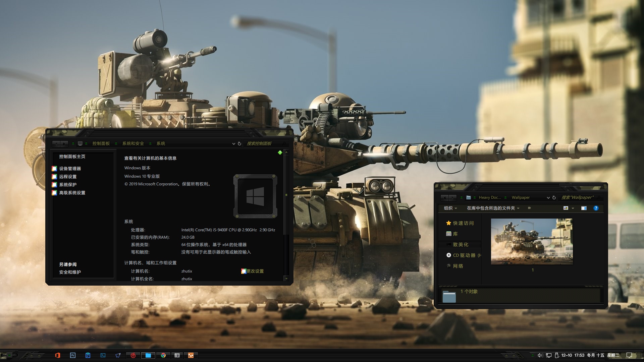
Task: Go forward in the Wallpaper explorer window
Action: point(452,198)
